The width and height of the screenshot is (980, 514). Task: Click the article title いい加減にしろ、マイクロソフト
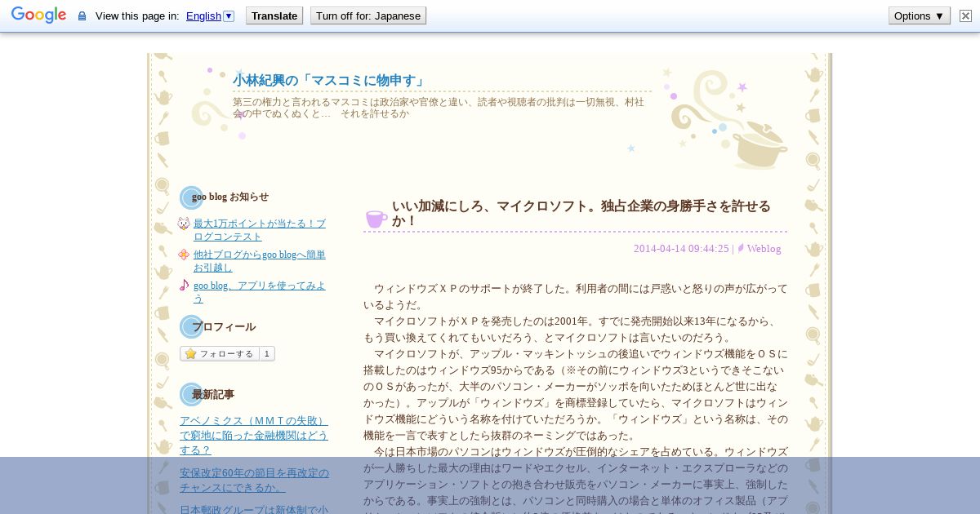581,213
